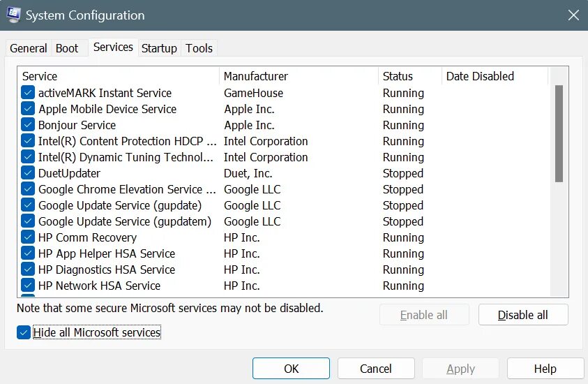Toggle Hide all Microsoft services checkbox
Image resolution: width=588 pixels, height=384 pixels.
click(x=25, y=332)
